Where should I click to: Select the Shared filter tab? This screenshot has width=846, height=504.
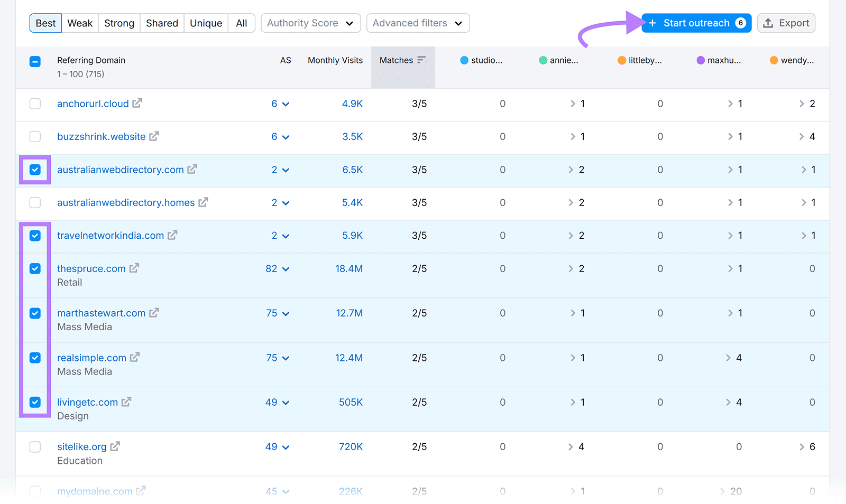tap(161, 23)
